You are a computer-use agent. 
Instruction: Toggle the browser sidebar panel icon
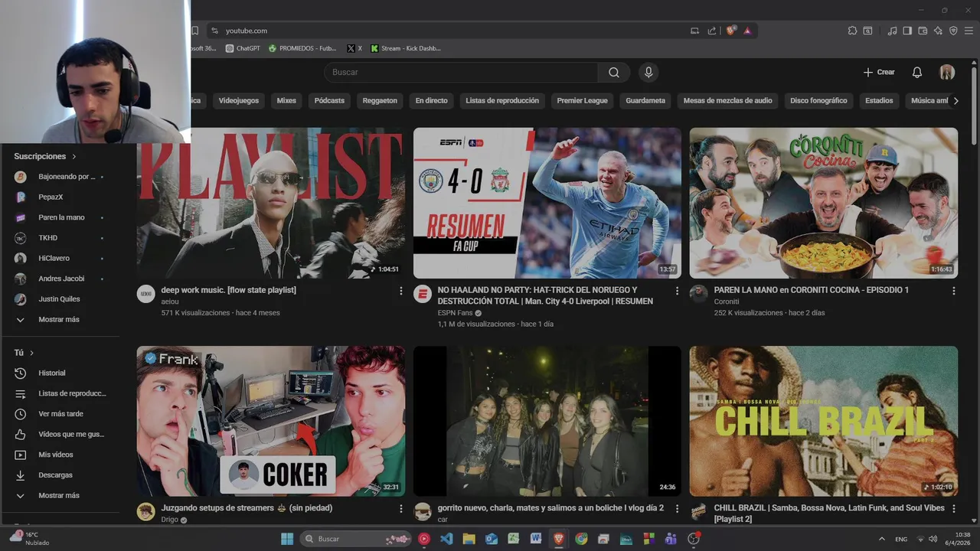pos(907,31)
